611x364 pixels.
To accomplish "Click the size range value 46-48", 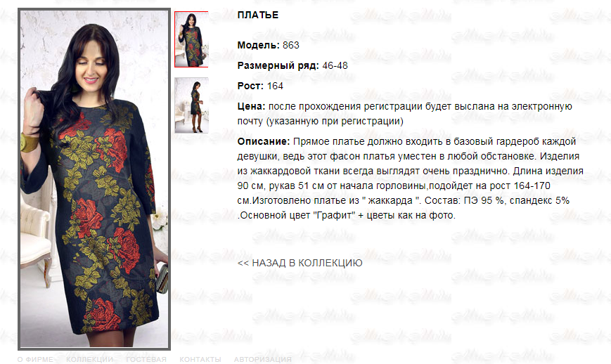I will 335,65.
